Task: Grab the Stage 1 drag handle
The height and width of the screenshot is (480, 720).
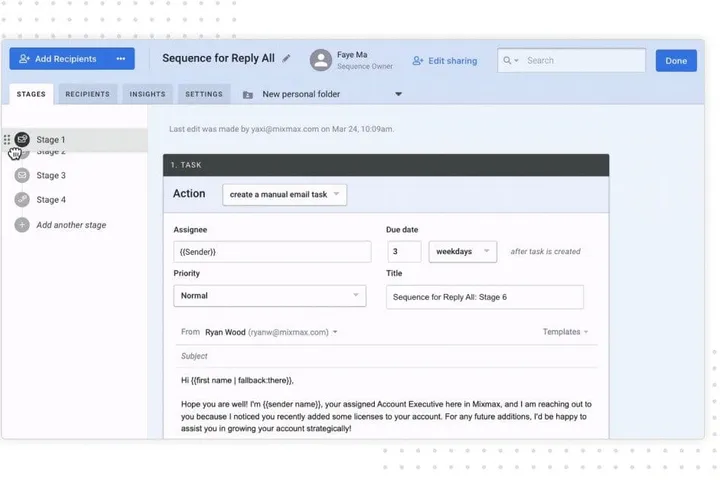Action: 7,139
